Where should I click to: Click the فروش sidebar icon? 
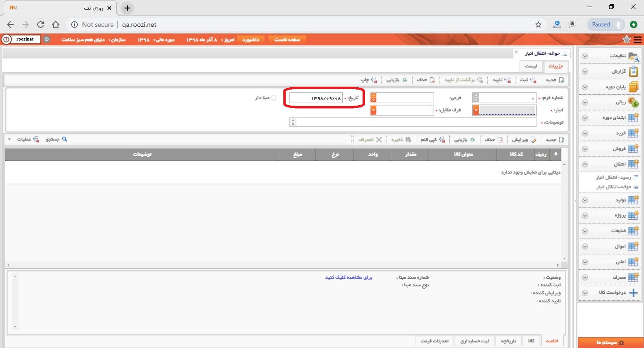pyautogui.click(x=634, y=149)
